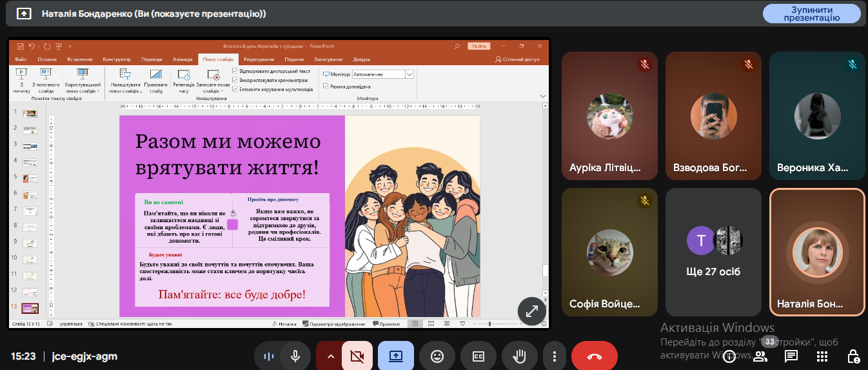Open the Рецензування ribbon tab
This screenshot has height=370, width=868.
click(x=259, y=59)
